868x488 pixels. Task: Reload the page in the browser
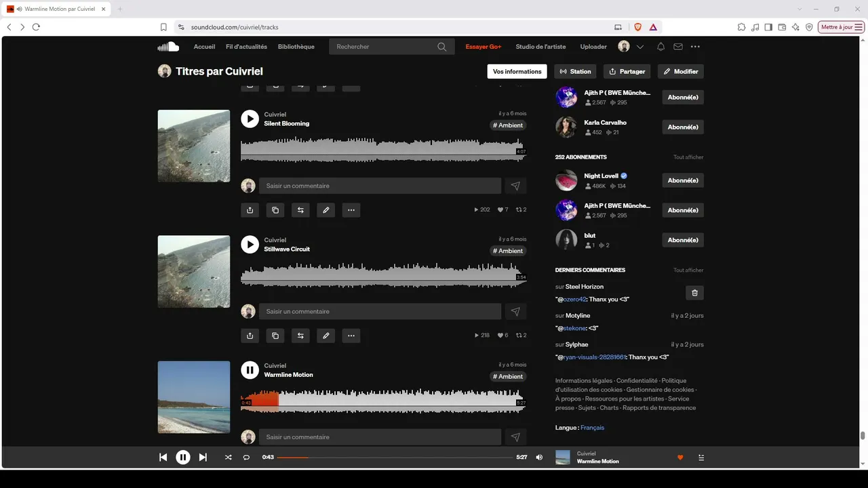[x=36, y=27]
